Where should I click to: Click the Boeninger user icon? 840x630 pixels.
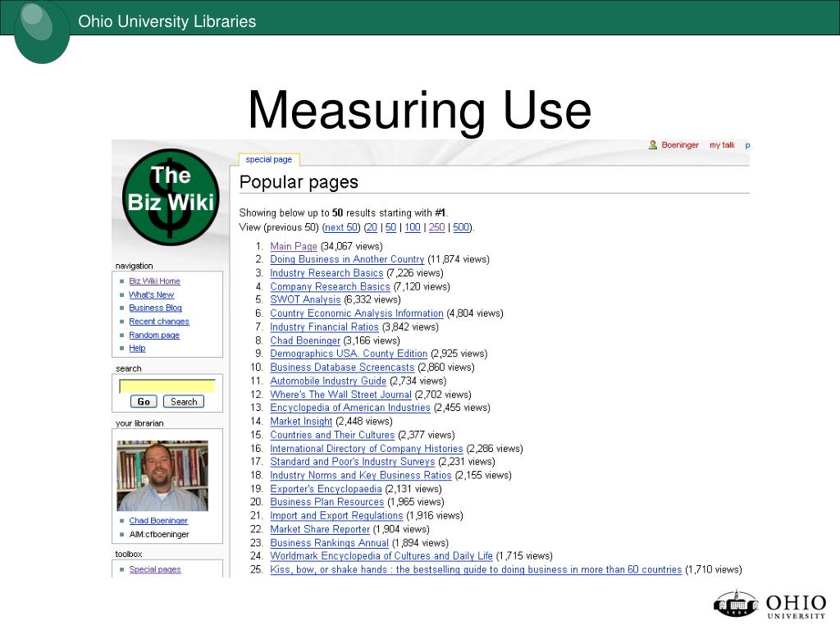[x=652, y=144]
